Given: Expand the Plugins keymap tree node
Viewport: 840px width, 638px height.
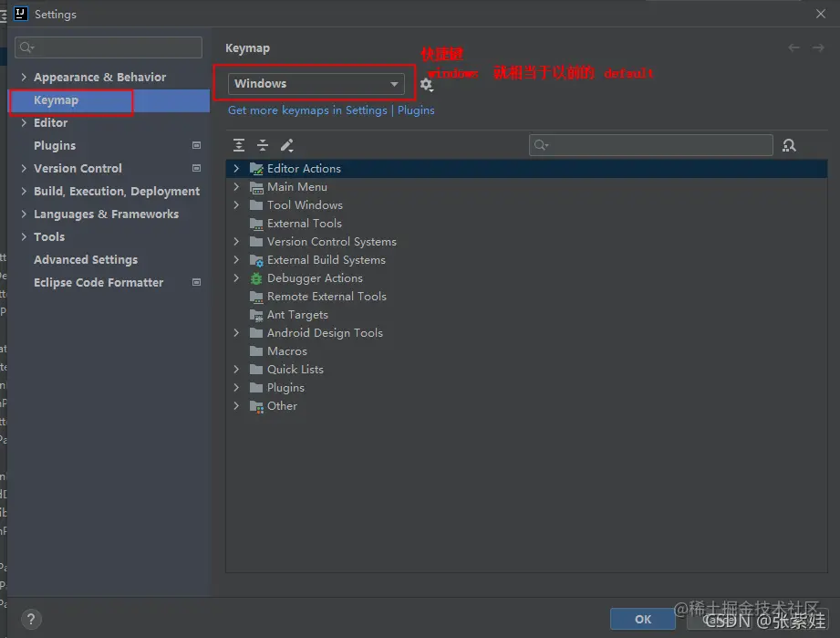Looking at the screenshot, I should [236, 387].
